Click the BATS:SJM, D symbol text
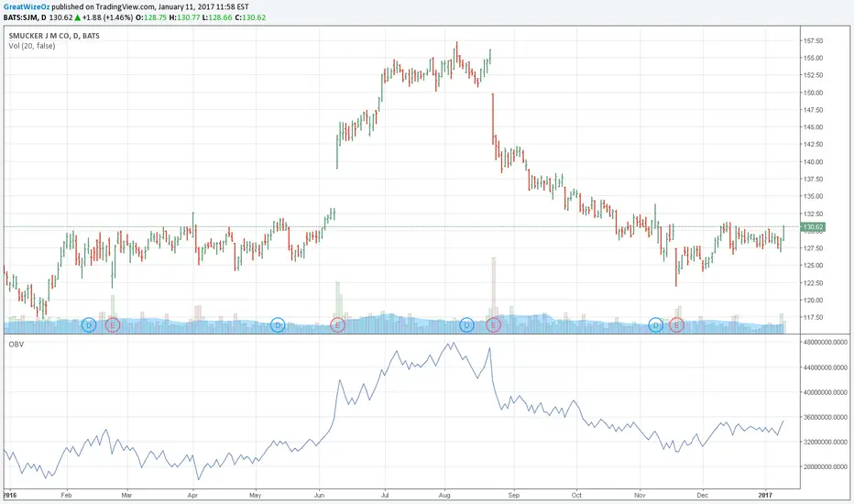 click(24, 17)
